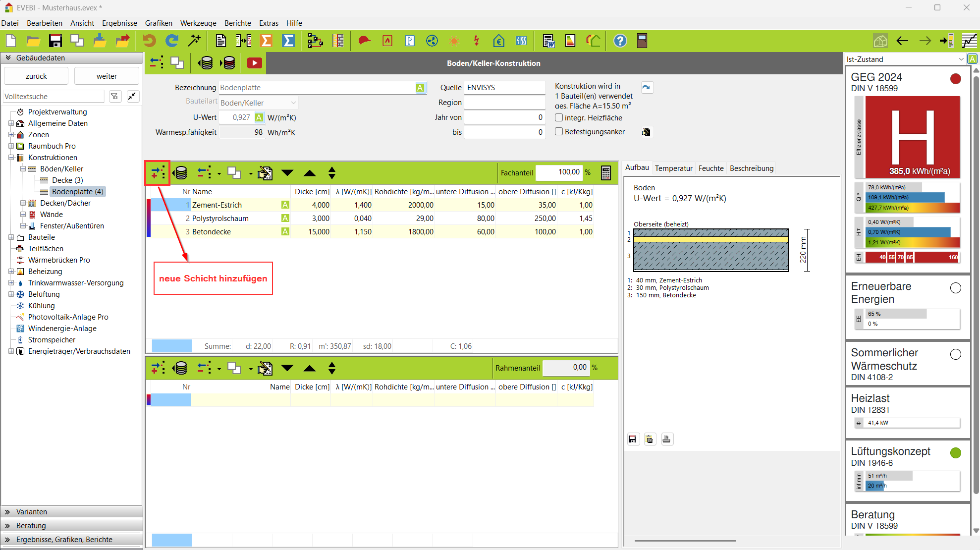Image resolution: width=980 pixels, height=550 pixels.
Task: Tick the Befestigungsanker checkbox
Action: [x=559, y=132]
